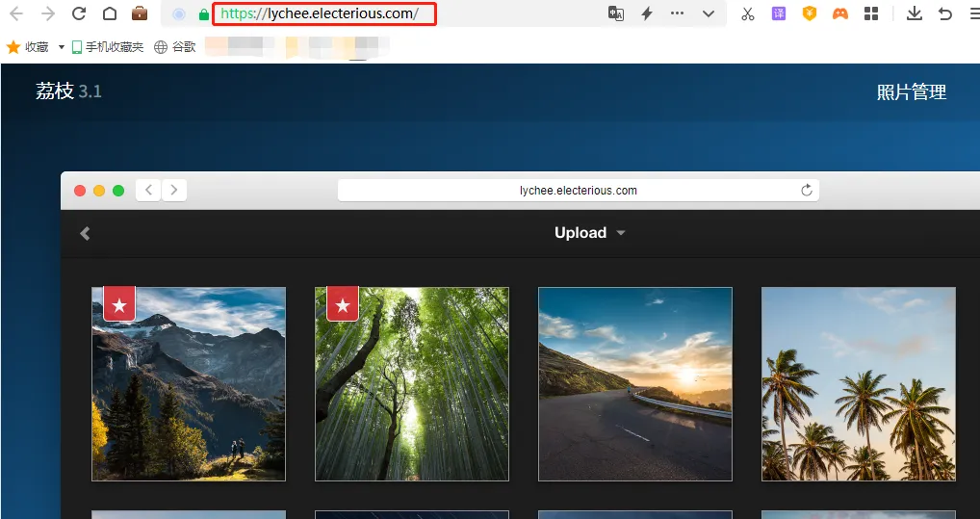Go to the browser home page icon
Image resolution: width=980 pixels, height=519 pixels.
[x=110, y=13]
